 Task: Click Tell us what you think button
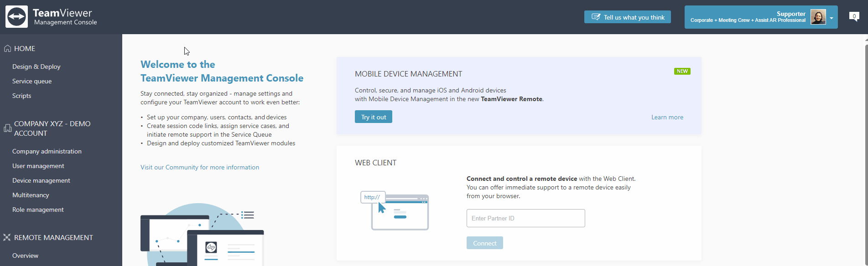tap(628, 17)
